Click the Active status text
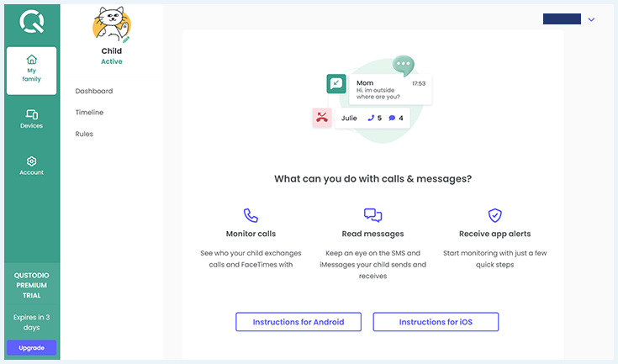Image resolution: width=618 pixels, height=364 pixels. [112, 61]
